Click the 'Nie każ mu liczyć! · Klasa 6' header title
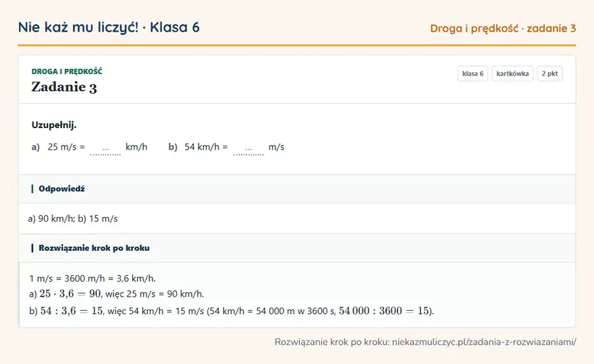 (x=109, y=27)
